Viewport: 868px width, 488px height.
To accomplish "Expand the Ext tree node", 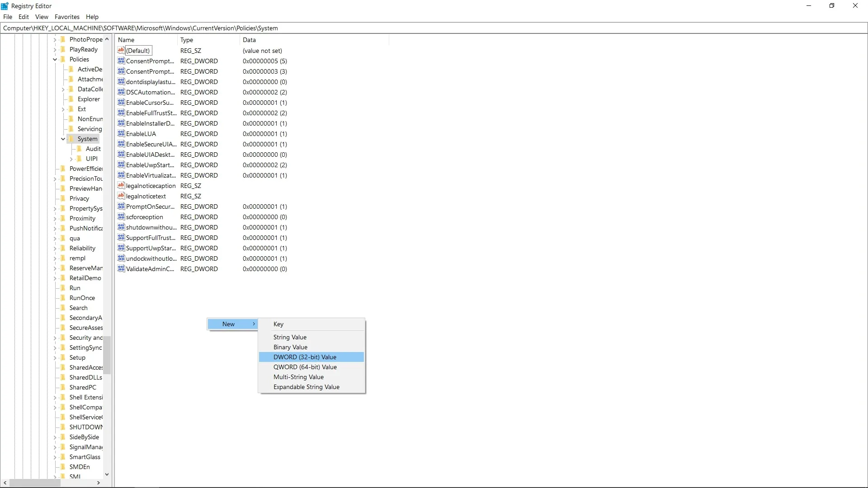I will 63,109.
